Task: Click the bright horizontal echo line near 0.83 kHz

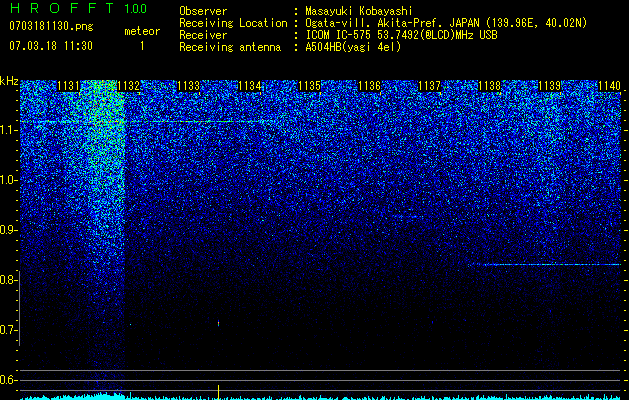Action: [544, 264]
